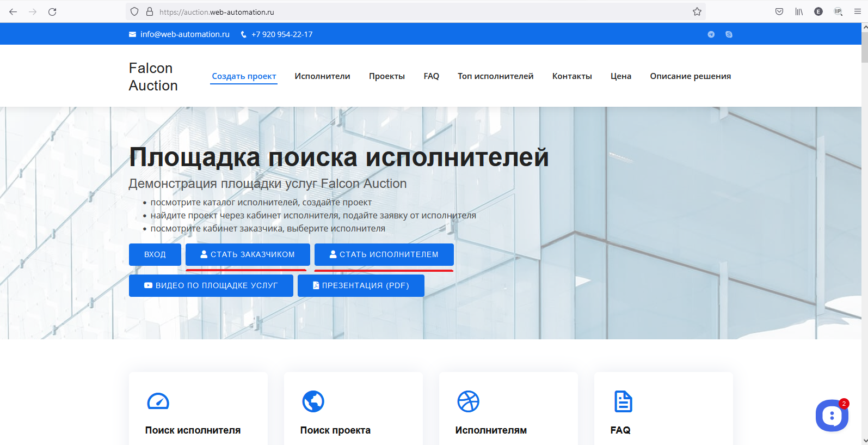Bookmark this page with the star icon

click(697, 11)
